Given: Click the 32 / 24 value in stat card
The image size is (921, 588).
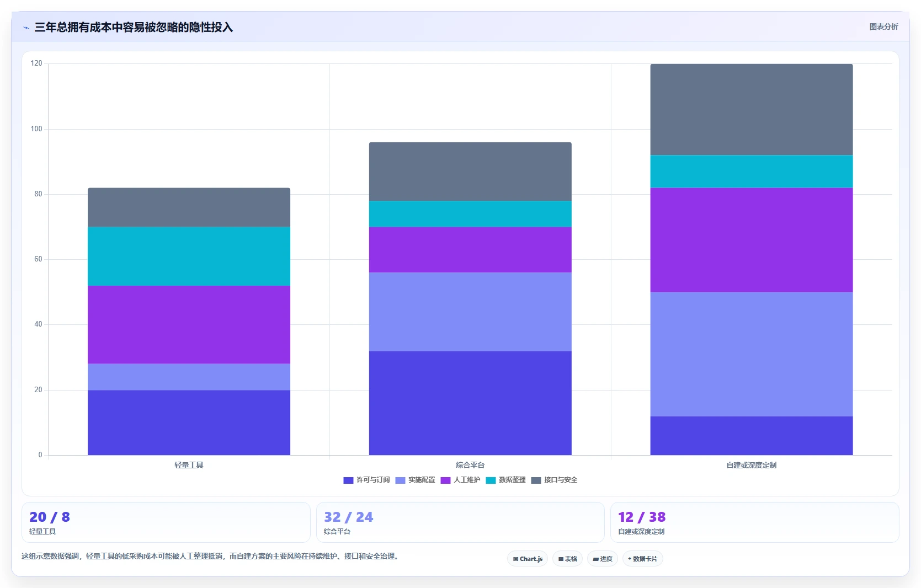Looking at the screenshot, I should 348,517.
